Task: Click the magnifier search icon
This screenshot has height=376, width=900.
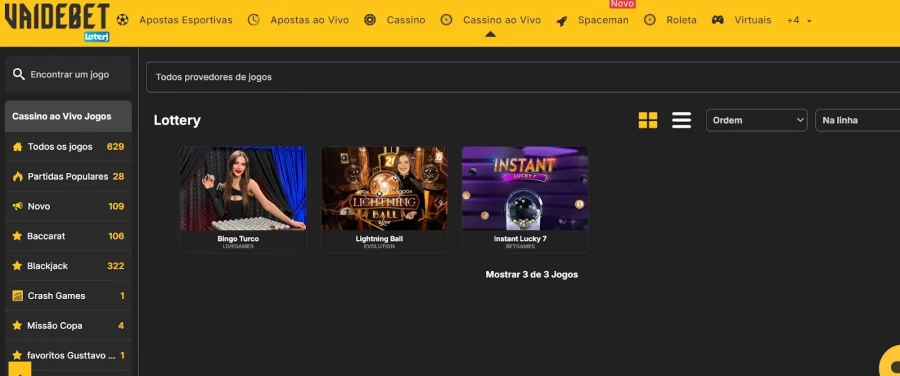Action: click(18, 75)
